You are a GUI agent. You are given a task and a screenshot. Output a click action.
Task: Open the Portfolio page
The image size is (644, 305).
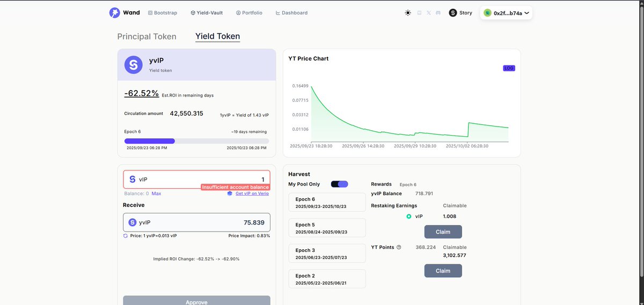point(249,13)
